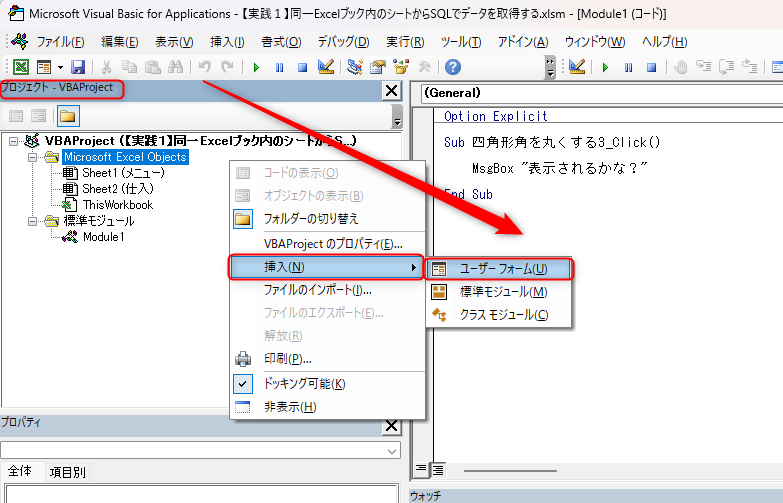Click the Step Into debug icon
This screenshot has width=783, height=503.
pos(704,66)
